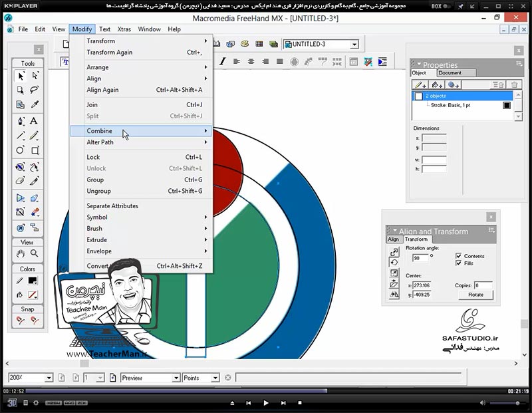Switch to the Align tab
532x413 pixels.
(x=393, y=239)
